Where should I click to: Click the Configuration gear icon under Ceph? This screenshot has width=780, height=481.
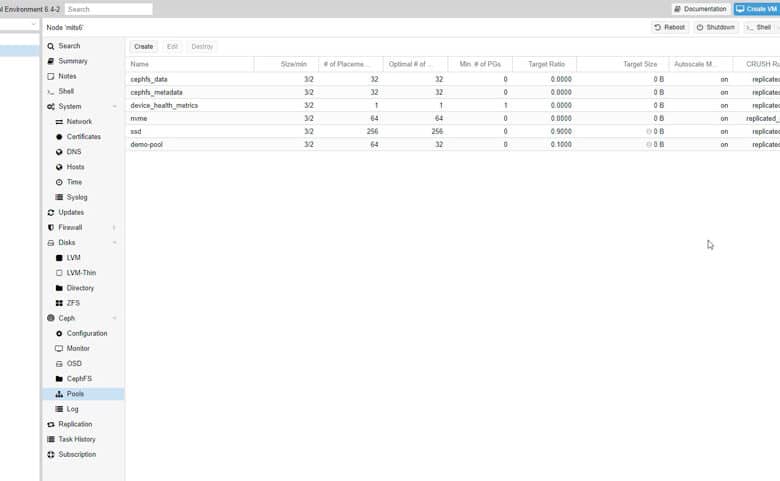point(59,333)
